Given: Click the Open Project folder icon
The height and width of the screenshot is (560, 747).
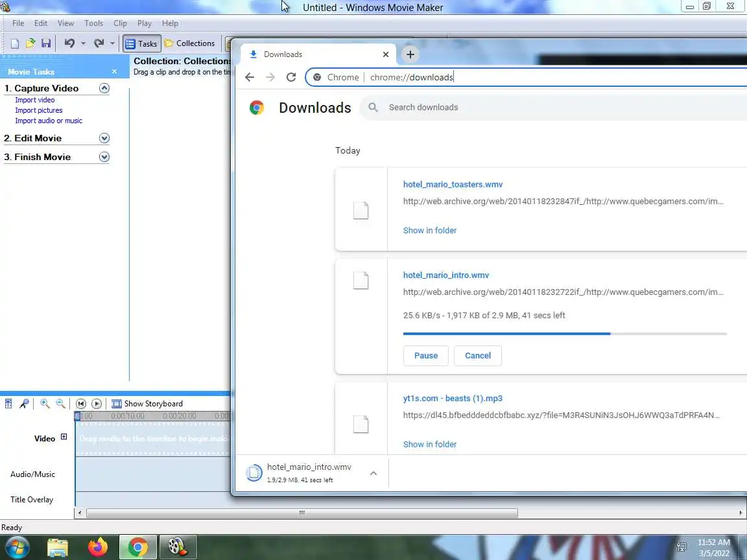Looking at the screenshot, I should pyautogui.click(x=30, y=43).
